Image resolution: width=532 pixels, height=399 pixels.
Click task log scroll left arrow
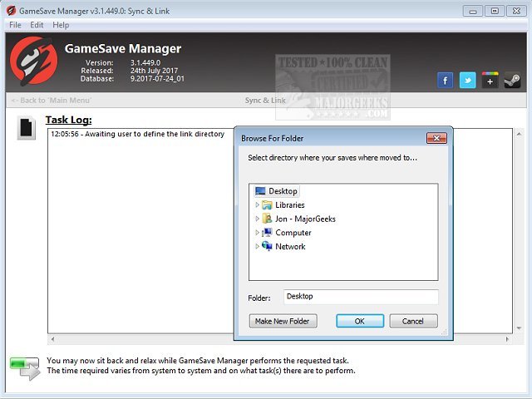[52, 339]
